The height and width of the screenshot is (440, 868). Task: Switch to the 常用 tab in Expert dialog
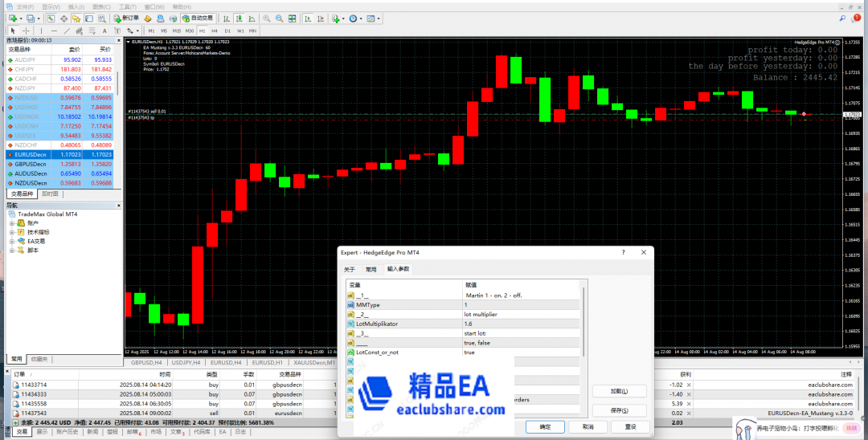[371, 270]
